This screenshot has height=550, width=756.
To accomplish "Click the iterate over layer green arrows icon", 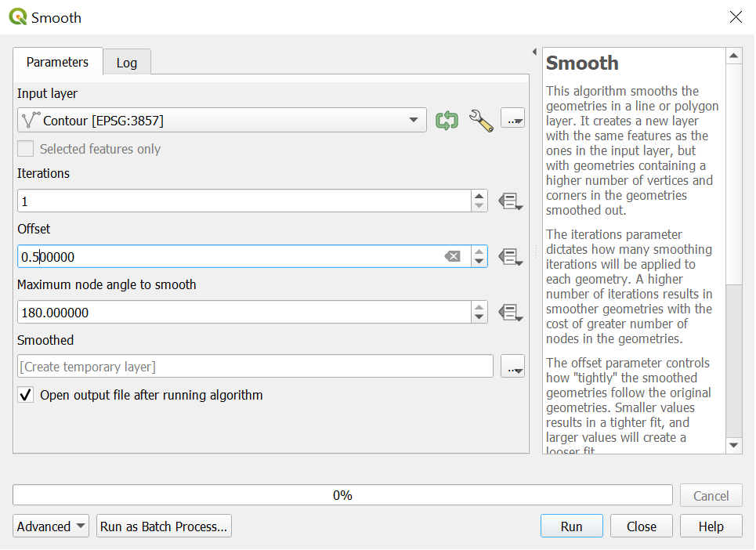I will click(x=447, y=121).
